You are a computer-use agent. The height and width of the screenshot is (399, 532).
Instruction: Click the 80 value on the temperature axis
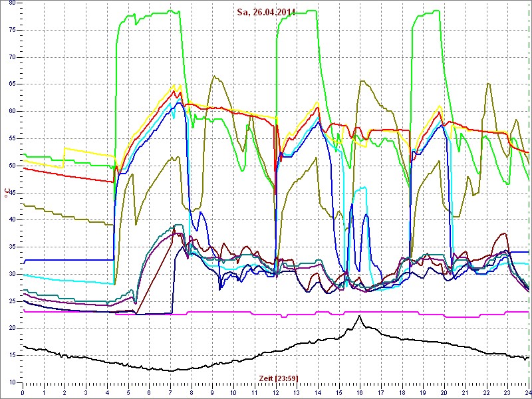pyautogui.click(x=12, y=3)
